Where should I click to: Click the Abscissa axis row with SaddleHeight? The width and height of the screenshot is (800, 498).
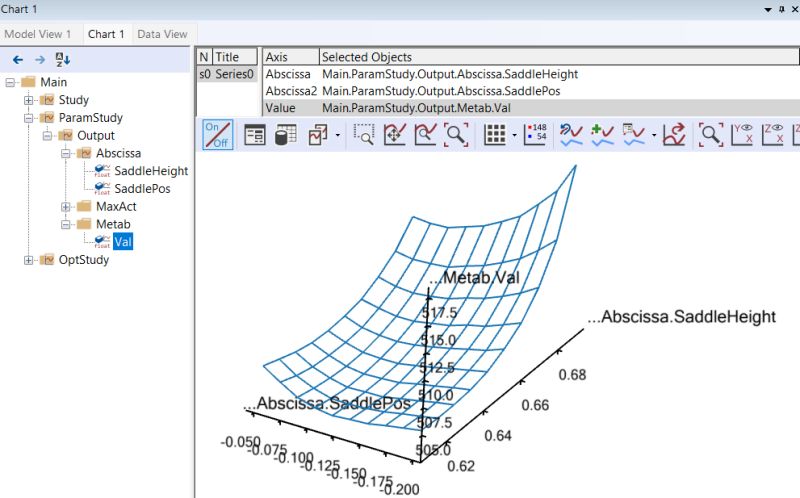(531, 74)
